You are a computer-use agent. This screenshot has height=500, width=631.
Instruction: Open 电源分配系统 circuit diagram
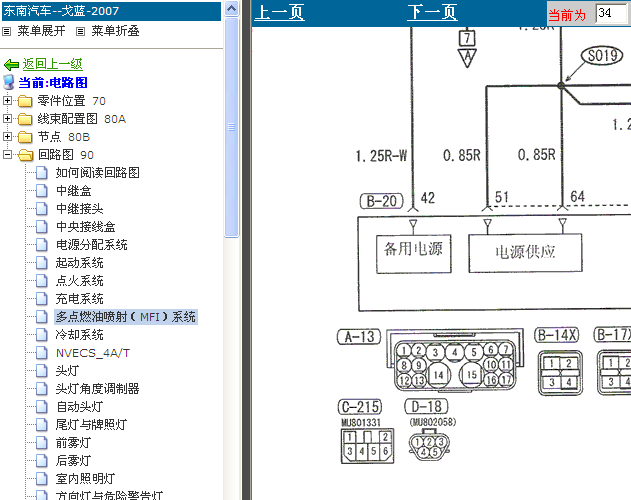click(x=92, y=245)
